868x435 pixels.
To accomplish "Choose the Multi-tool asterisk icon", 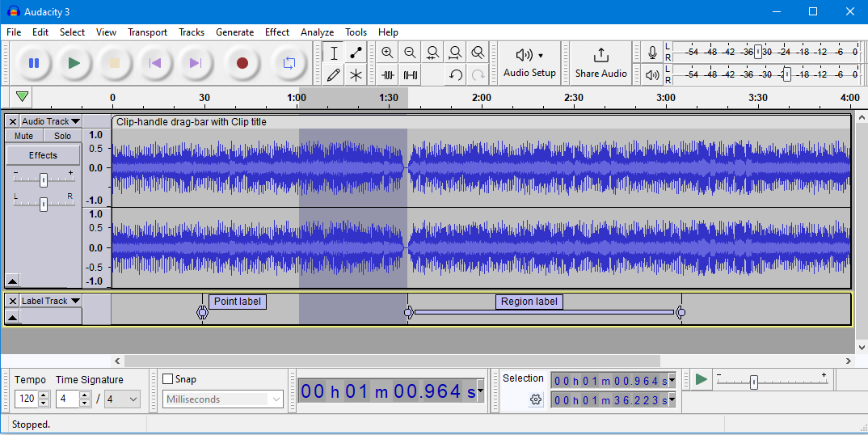I will coord(356,75).
